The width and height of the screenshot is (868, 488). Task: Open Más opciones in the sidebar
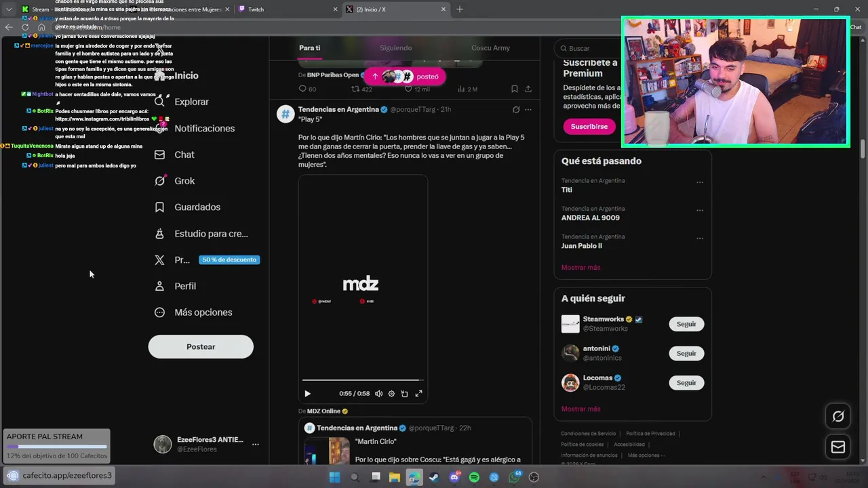click(x=193, y=312)
